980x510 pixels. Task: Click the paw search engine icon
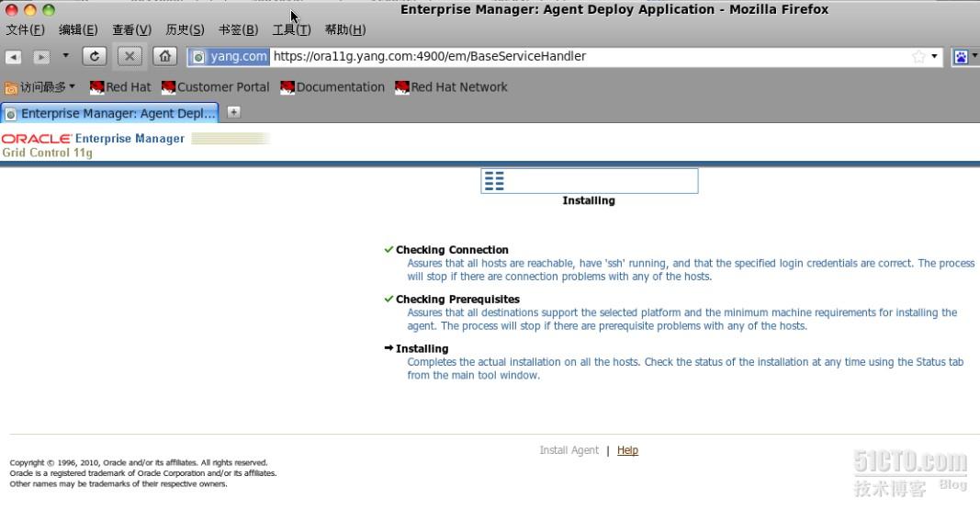[961, 57]
